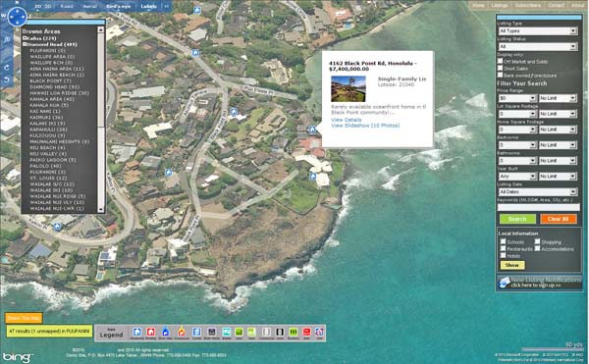Click the Share This Map button
The width and height of the screenshot is (589, 364).
24,318
